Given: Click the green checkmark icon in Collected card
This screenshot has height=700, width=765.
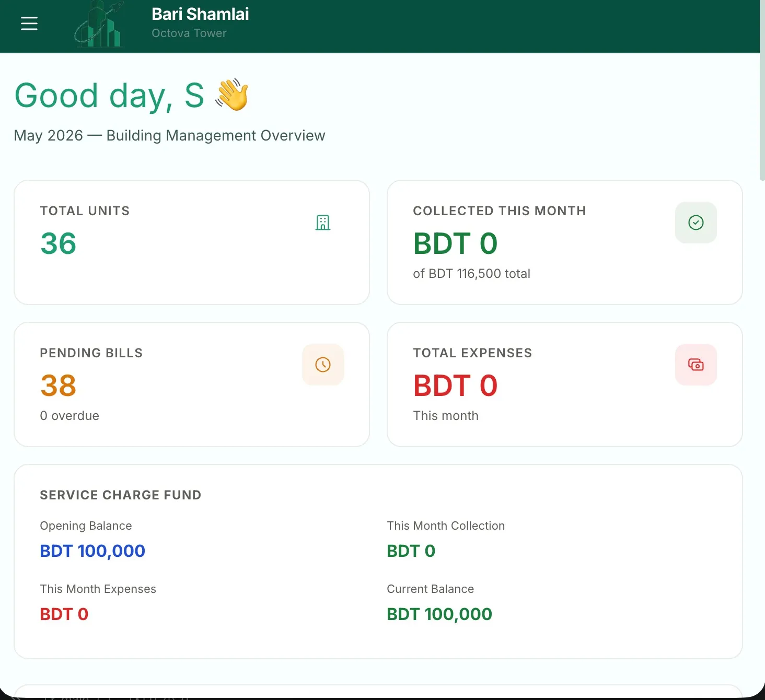Looking at the screenshot, I should click(696, 223).
